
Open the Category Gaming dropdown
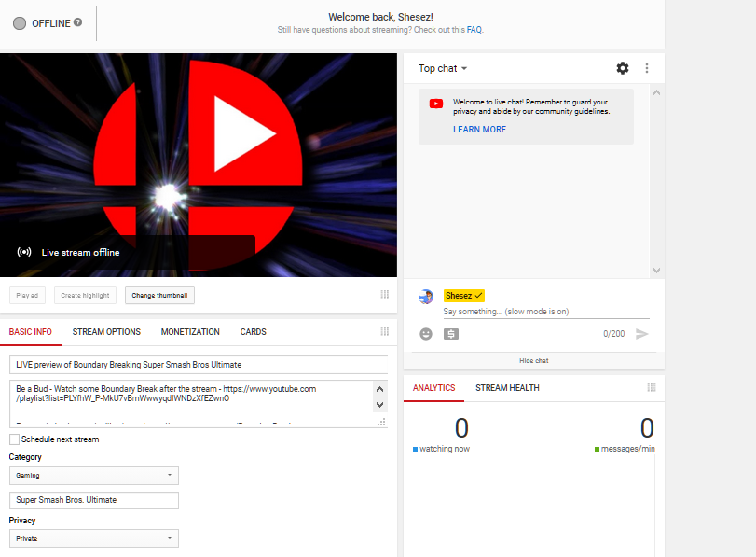click(94, 476)
